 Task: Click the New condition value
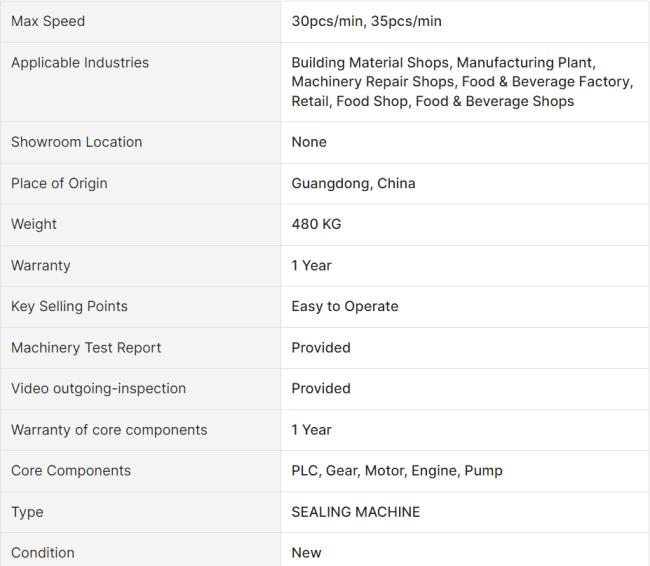tap(306, 553)
